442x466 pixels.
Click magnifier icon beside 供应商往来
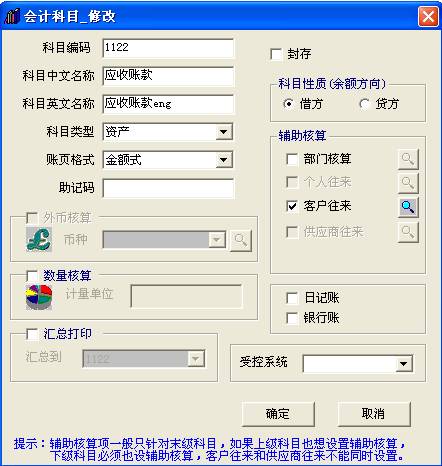pos(408,232)
